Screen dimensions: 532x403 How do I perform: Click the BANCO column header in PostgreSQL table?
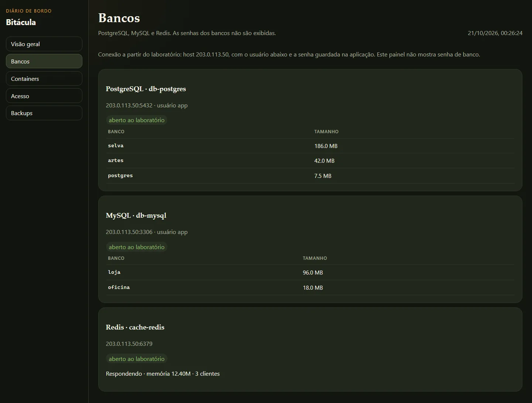coord(116,131)
